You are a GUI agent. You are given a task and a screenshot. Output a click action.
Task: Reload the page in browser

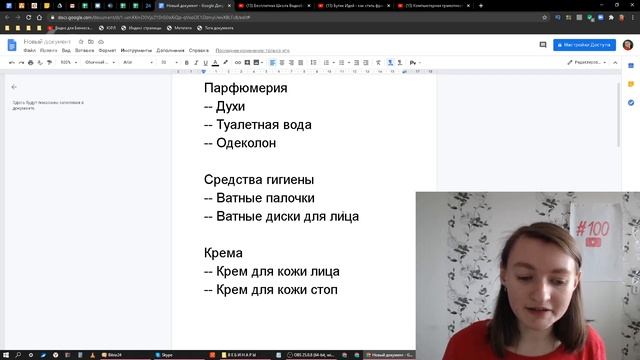28,18
